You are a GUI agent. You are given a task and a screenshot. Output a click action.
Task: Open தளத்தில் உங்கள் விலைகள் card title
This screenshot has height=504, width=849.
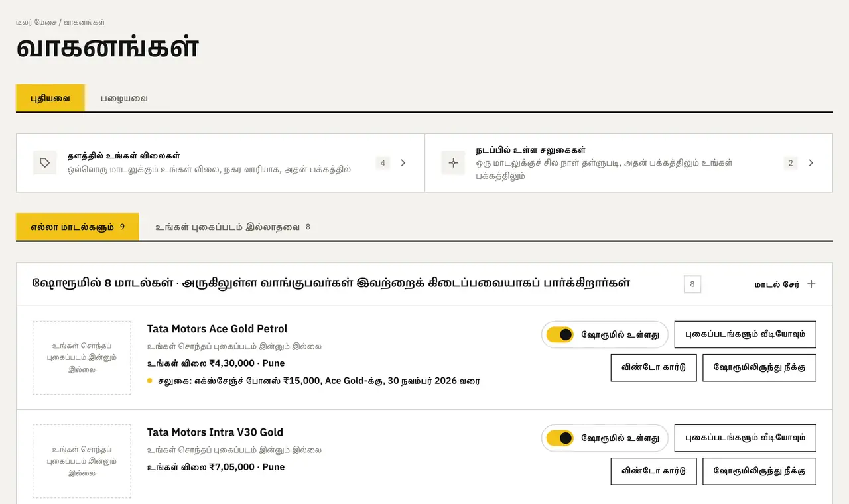coord(123,156)
